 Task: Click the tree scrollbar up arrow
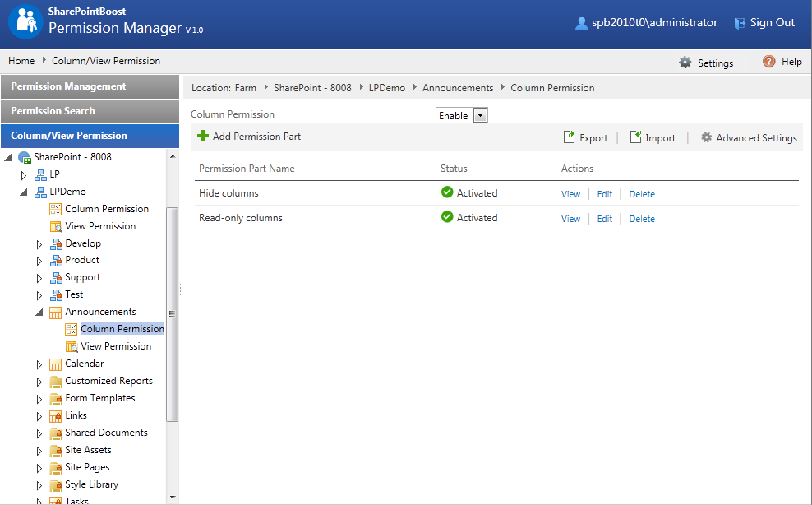[x=173, y=156]
